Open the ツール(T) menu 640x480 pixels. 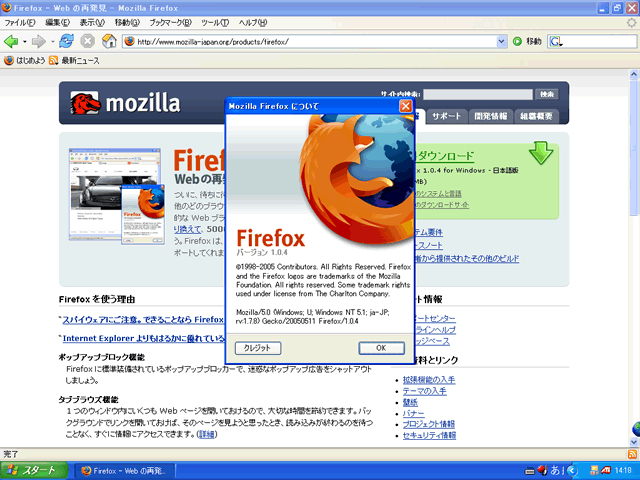click(x=215, y=23)
